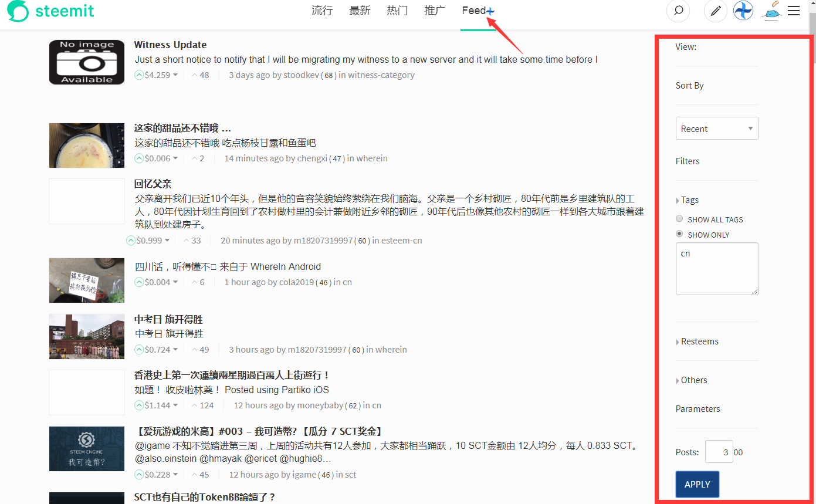Select the SHOW ALL TAGS radio button
The height and width of the screenshot is (504, 816).
click(x=679, y=219)
